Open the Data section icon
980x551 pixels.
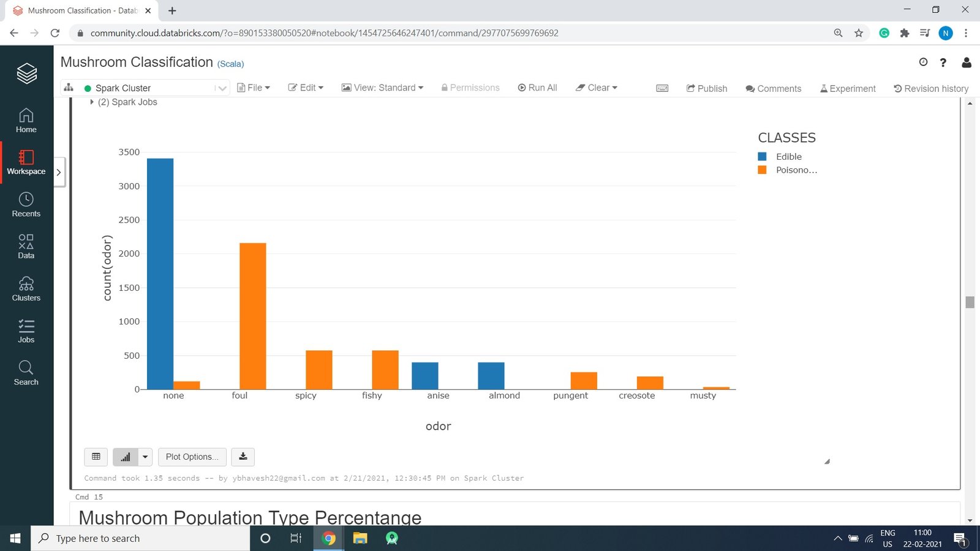(x=26, y=246)
